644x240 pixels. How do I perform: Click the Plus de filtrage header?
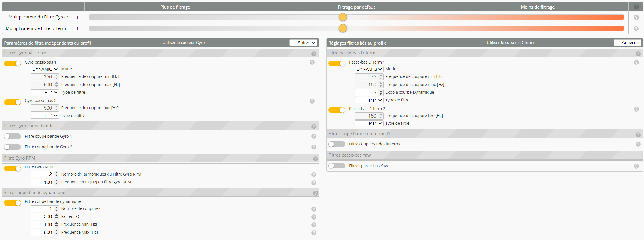click(175, 7)
